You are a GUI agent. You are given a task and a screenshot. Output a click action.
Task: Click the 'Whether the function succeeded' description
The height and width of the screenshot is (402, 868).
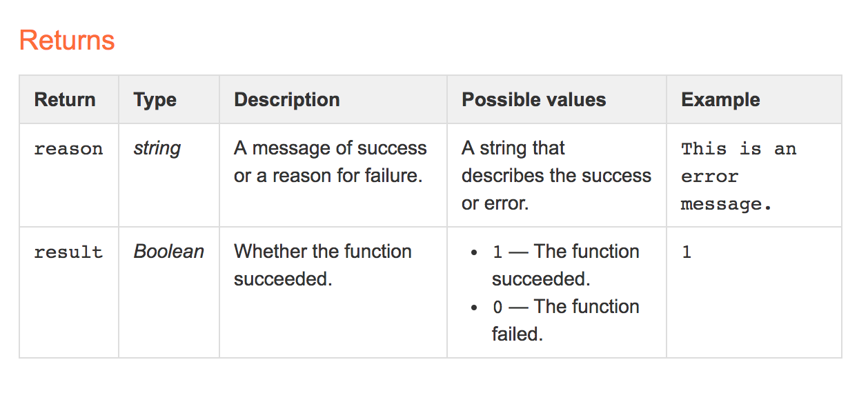click(x=323, y=265)
